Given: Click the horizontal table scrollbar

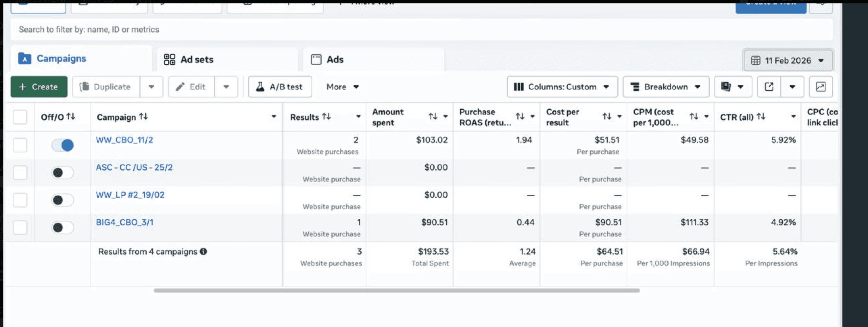Looking at the screenshot, I should [396, 290].
